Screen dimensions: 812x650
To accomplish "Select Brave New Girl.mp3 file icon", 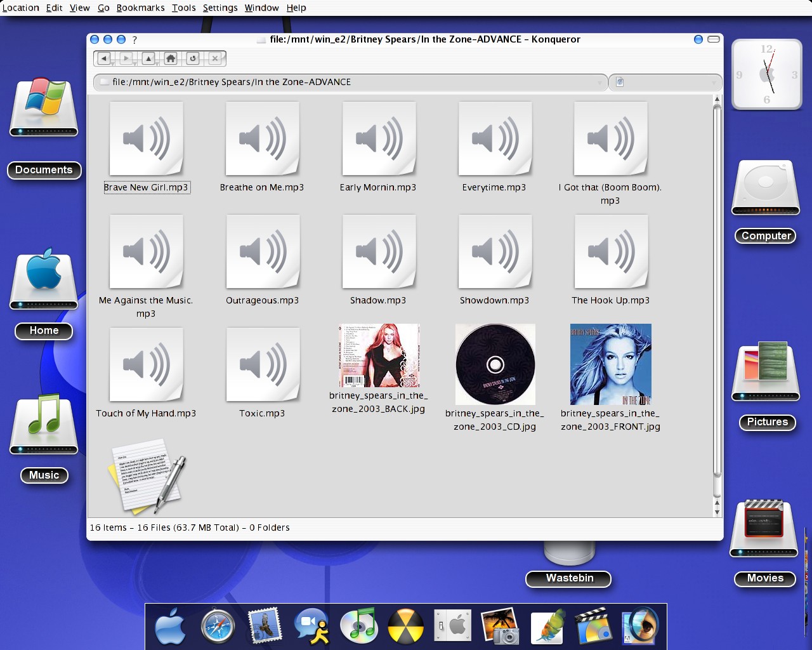I will [x=146, y=139].
